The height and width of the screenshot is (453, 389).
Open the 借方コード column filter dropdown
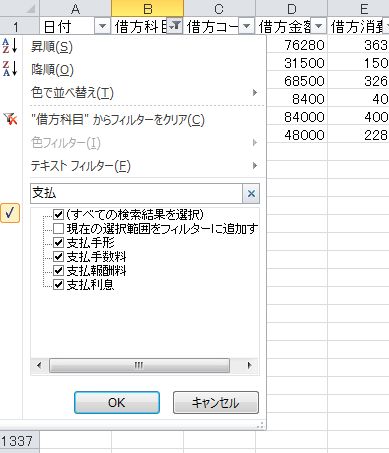click(x=246, y=26)
